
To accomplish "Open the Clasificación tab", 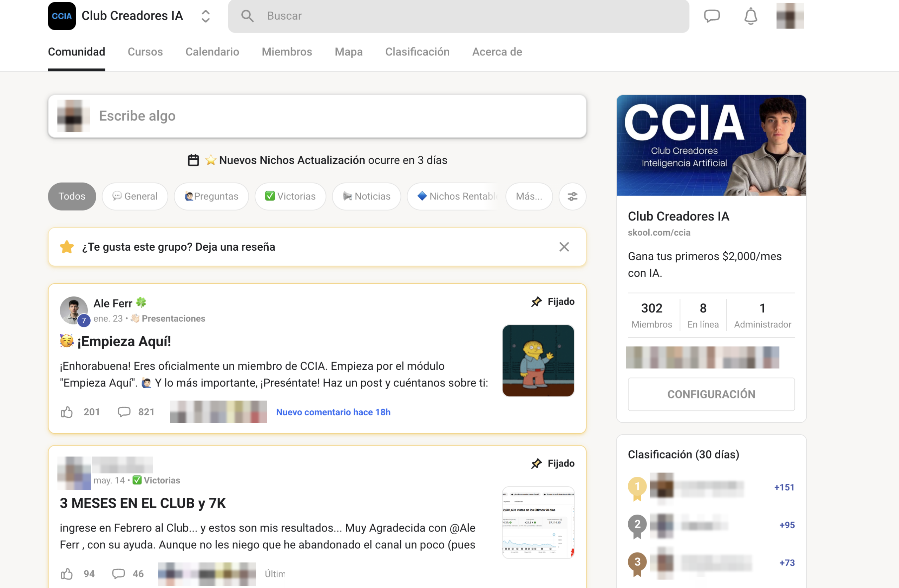I will pos(418,52).
